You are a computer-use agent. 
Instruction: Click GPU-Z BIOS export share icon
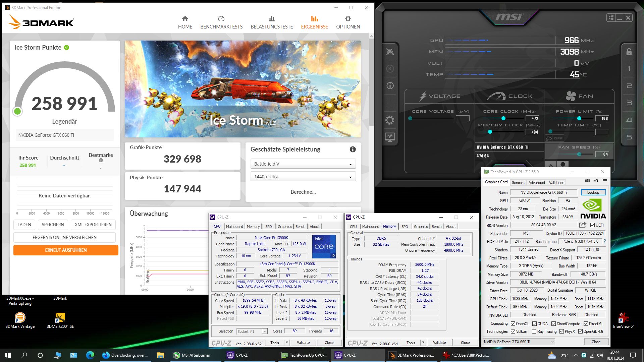(x=583, y=225)
